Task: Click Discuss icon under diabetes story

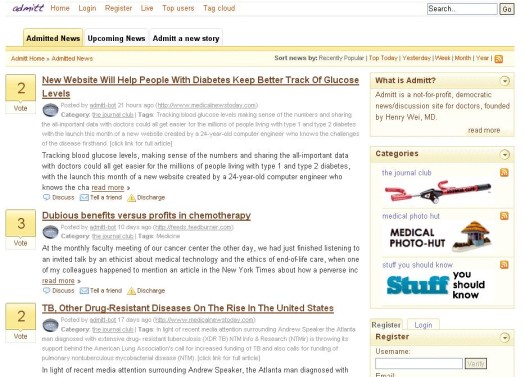Action: coord(47,197)
